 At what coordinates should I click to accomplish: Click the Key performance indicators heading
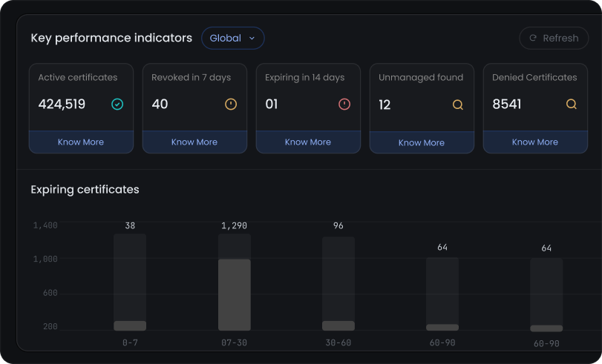(x=111, y=38)
